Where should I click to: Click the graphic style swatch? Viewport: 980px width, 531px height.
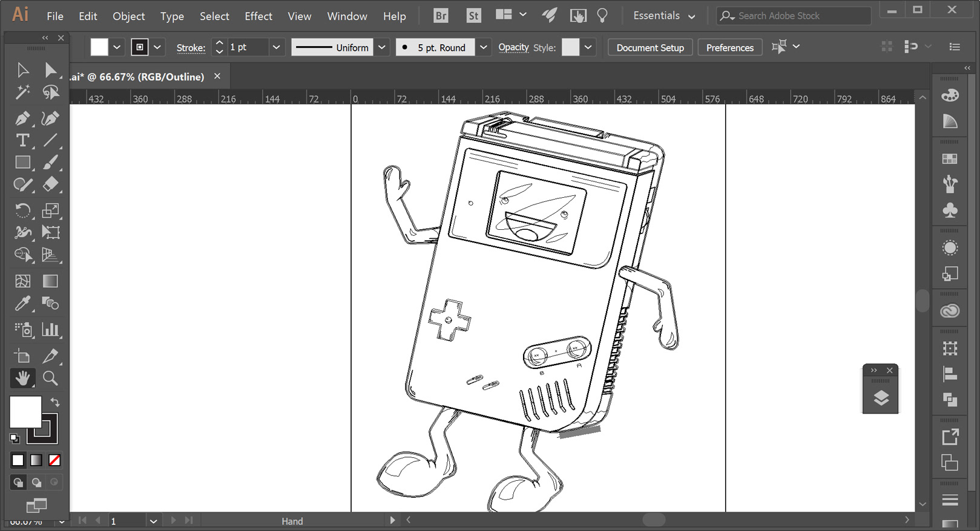pyautogui.click(x=570, y=47)
